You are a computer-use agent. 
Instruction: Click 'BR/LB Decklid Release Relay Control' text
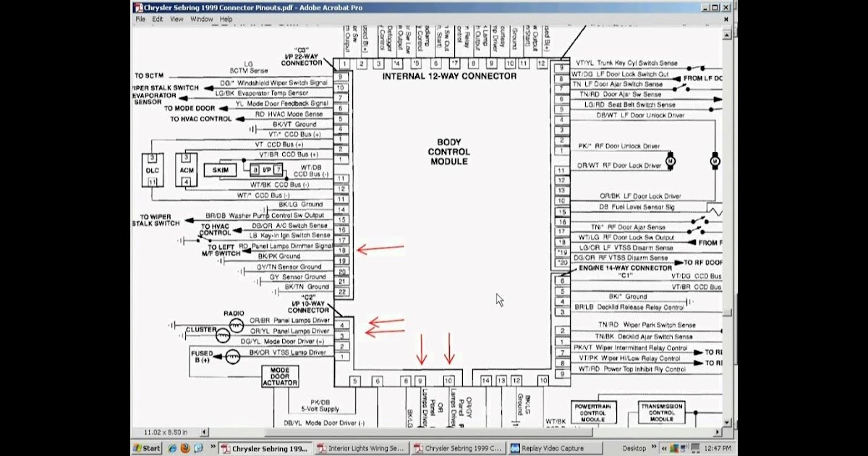pyautogui.click(x=629, y=308)
